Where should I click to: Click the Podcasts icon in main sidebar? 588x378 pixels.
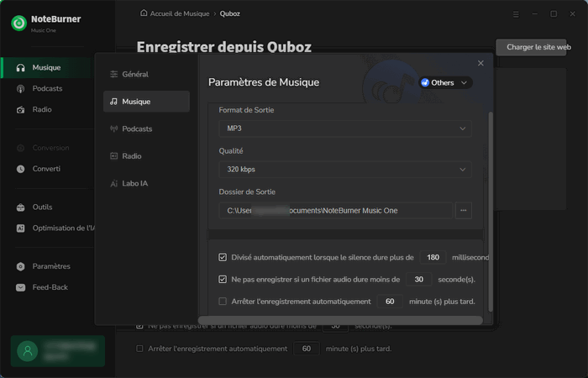(x=21, y=89)
